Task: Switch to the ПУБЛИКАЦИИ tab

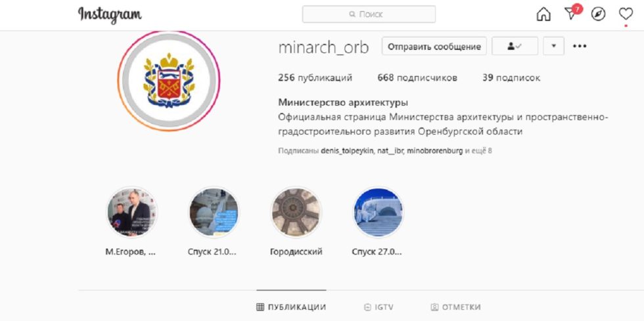Action: tap(291, 307)
